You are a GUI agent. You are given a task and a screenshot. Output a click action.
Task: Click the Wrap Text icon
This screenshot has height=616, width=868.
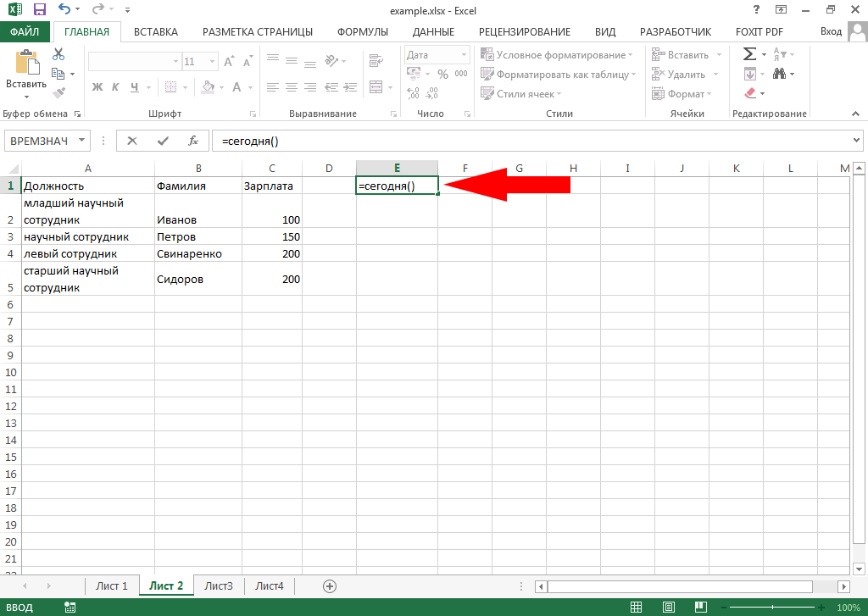376,60
